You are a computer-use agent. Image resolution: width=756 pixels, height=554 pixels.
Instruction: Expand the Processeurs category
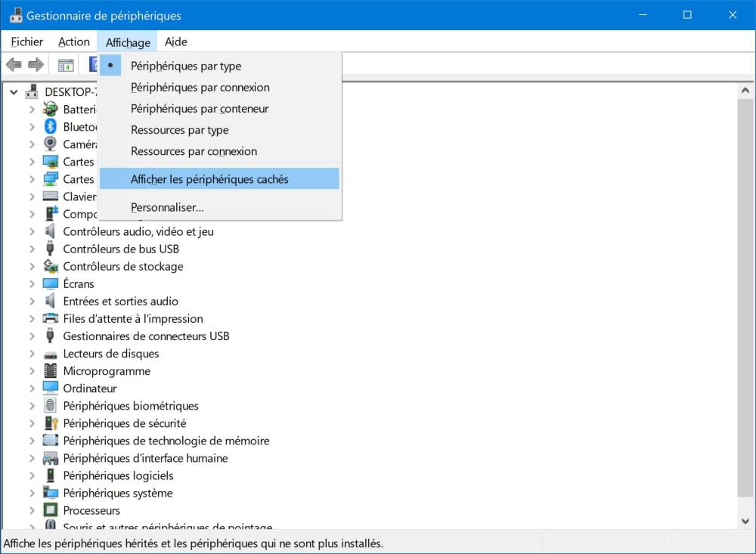tap(32, 510)
